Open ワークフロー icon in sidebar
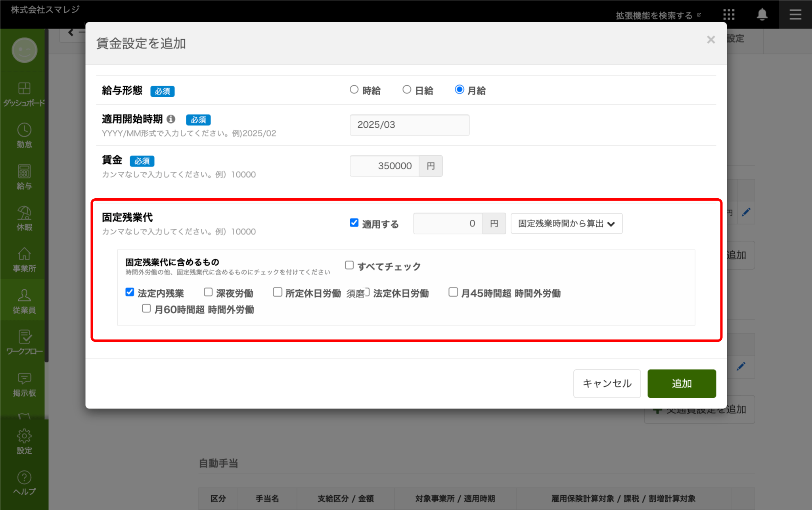The width and height of the screenshot is (812, 510). 24,337
